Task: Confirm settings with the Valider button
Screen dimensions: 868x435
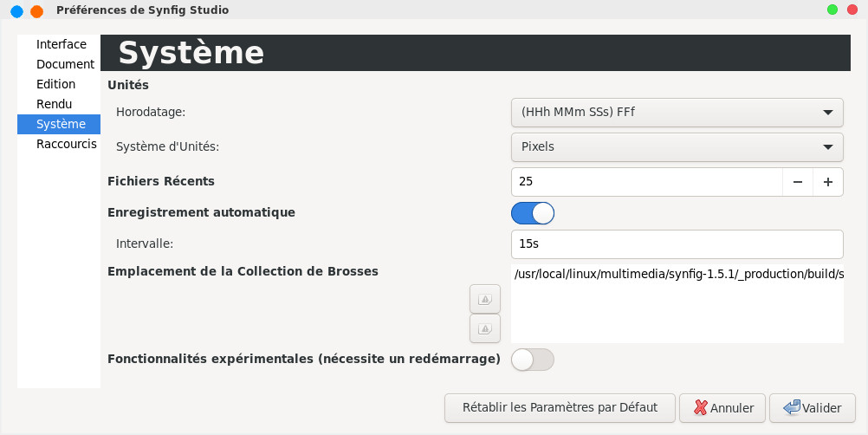Action: click(813, 408)
